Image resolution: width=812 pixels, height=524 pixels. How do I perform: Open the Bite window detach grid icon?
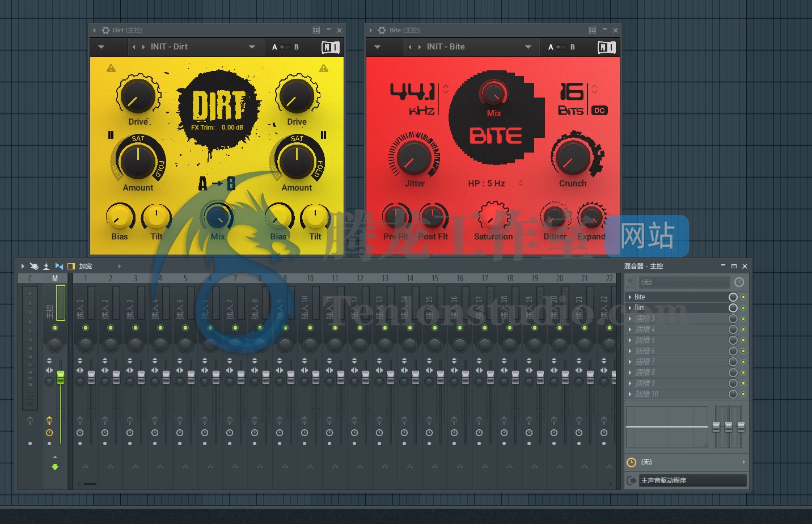click(x=593, y=30)
